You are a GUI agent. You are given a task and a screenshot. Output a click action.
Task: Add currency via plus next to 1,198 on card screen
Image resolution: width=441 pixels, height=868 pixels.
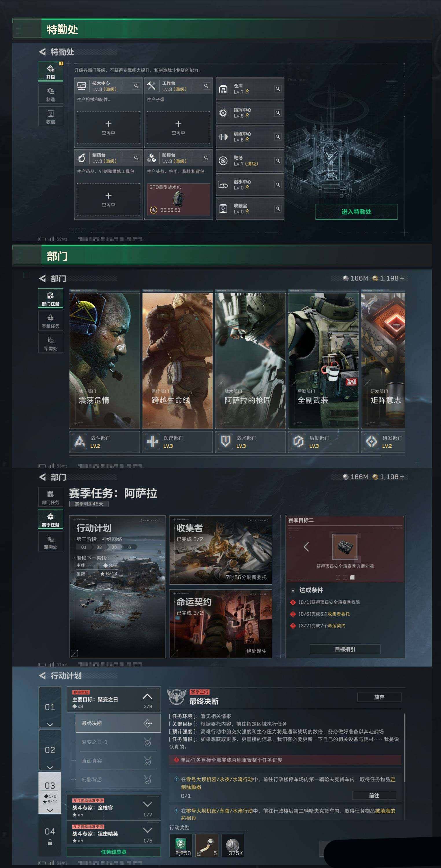pyautogui.click(x=402, y=278)
